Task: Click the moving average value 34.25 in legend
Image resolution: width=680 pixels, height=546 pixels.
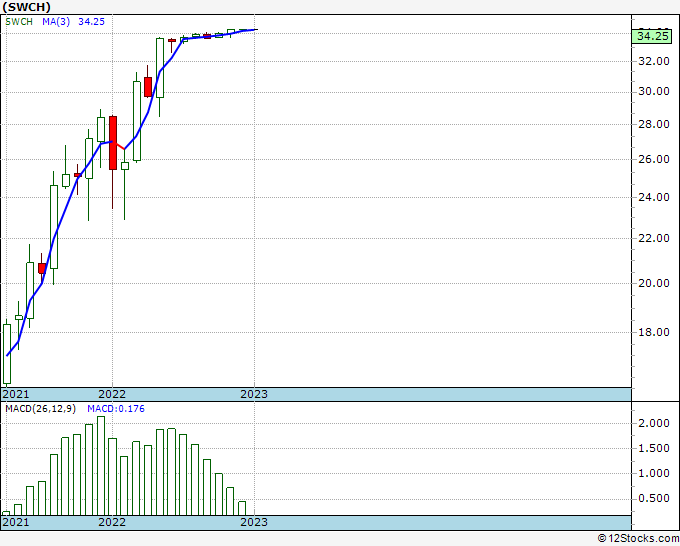Action: [92, 22]
